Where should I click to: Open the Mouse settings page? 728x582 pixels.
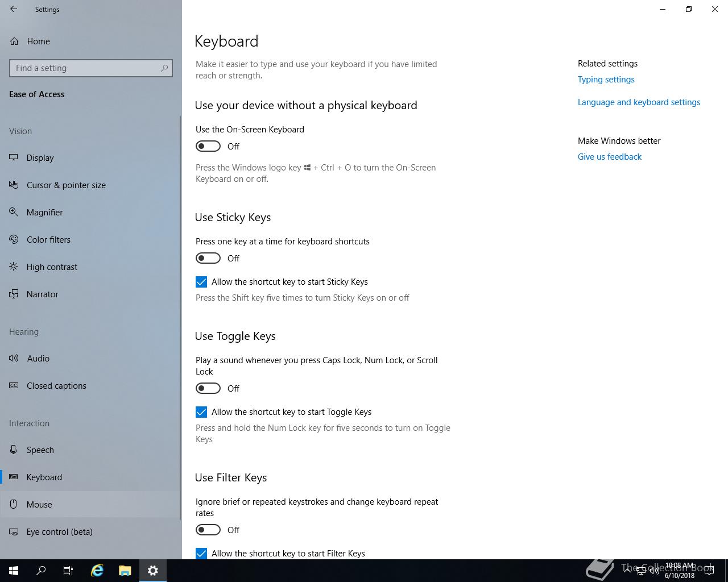[90, 504]
